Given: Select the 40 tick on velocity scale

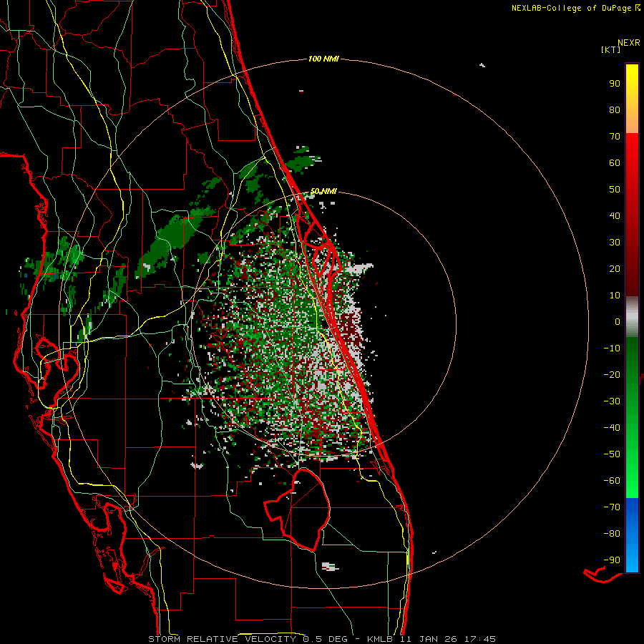Looking at the screenshot, I should [x=615, y=215].
